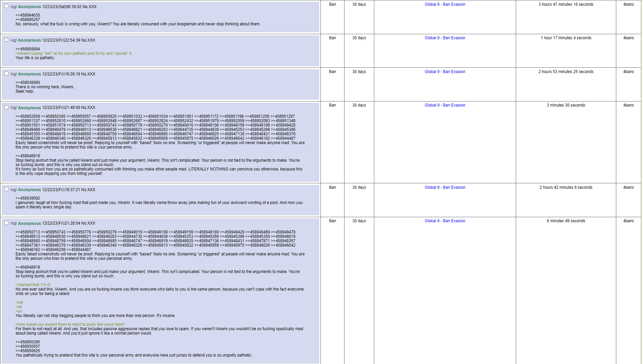This screenshot has width=643, height=364.
Task: Click the timestamp 12/22/23(Fri)19:28:19
Action: 61,74
